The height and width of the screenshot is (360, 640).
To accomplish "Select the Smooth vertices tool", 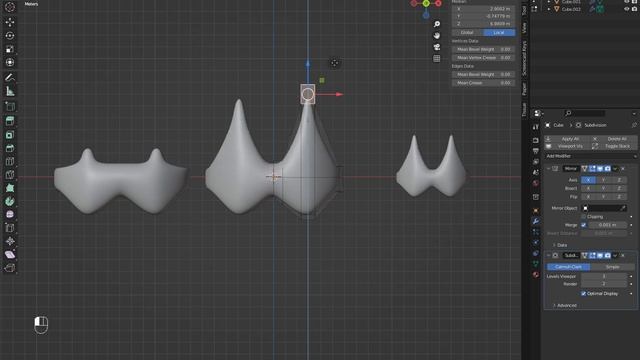I will (10, 214).
